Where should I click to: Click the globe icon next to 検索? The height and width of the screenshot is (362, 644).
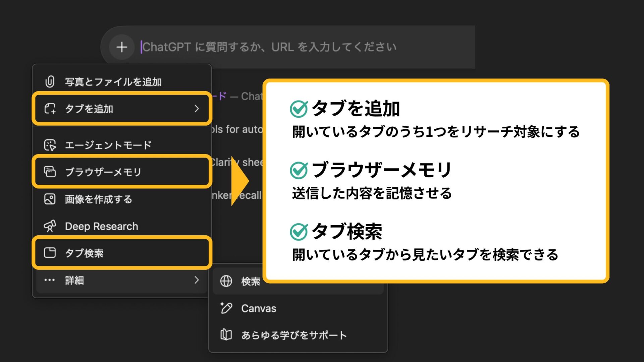point(227,281)
